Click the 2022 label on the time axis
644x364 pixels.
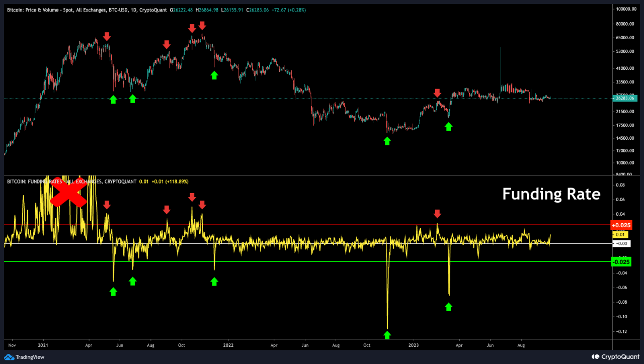coord(228,345)
